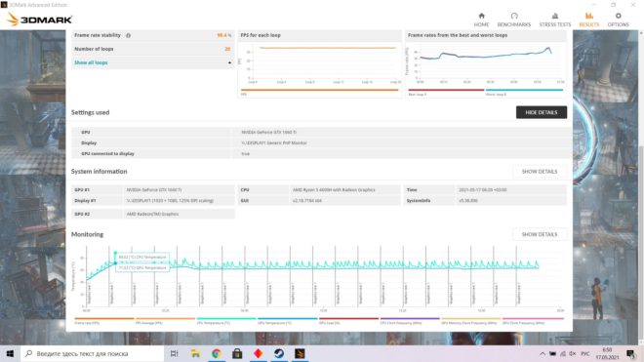Click the Windows taskbar search box
Viewport: 644px width, 362px height.
[92, 353]
